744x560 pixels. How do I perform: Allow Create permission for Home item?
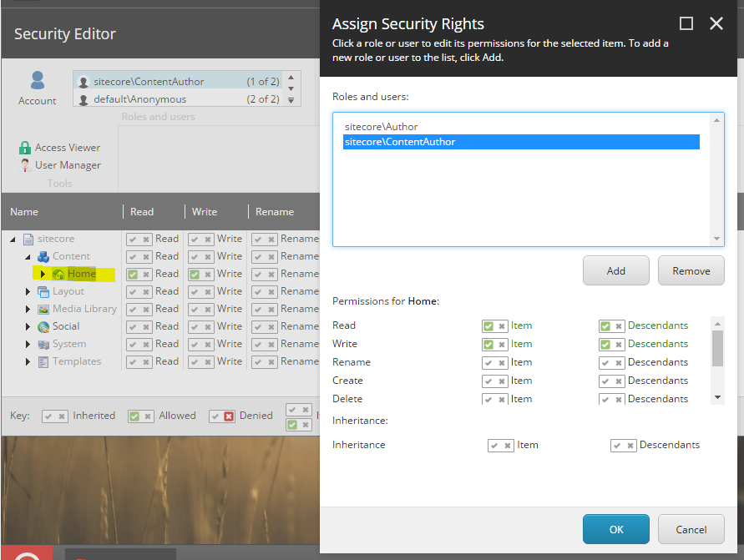pyautogui.click(x=488, y=381)
